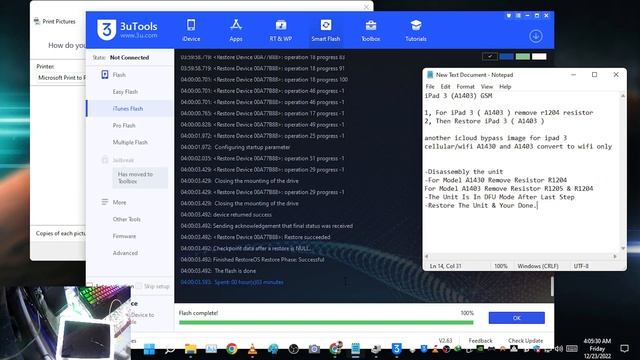Image resolution: width=640 pixels, height=360 pixels.
Task: Select the blue log theme swatch
Action: pos(506,56)
